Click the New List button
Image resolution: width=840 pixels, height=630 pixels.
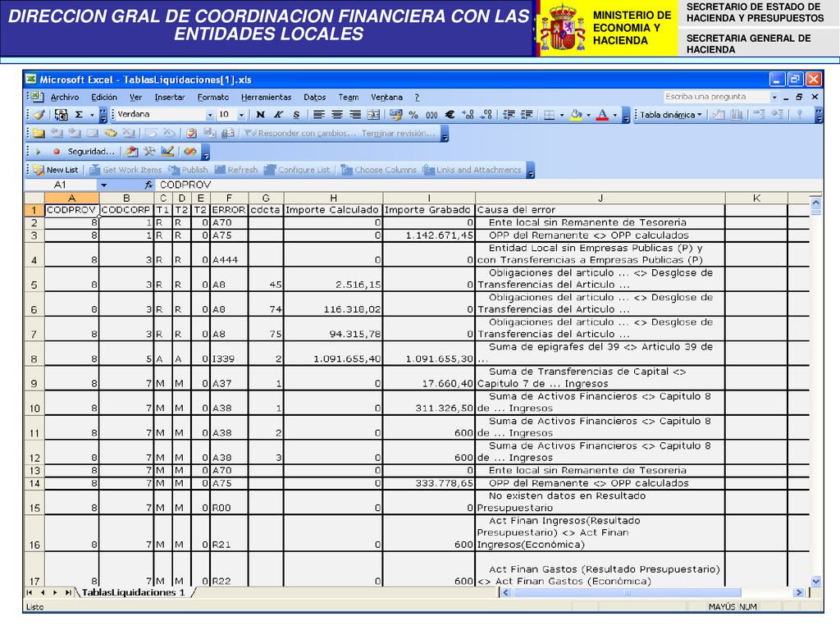[56, 170]
